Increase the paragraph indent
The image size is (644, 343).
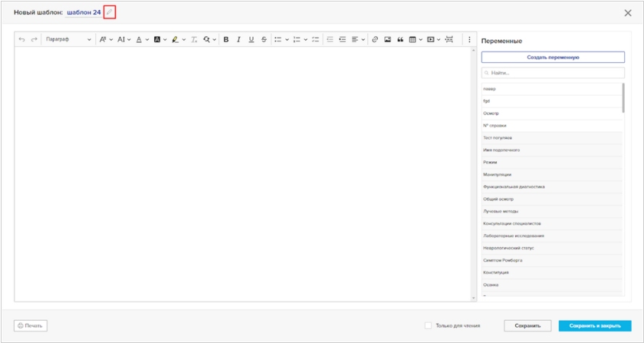click(343, 39)
